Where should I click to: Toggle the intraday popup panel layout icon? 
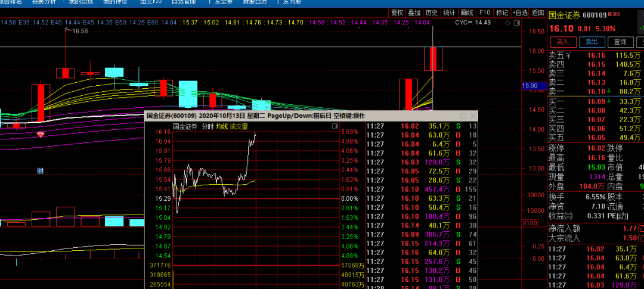(x=335, y=127)
